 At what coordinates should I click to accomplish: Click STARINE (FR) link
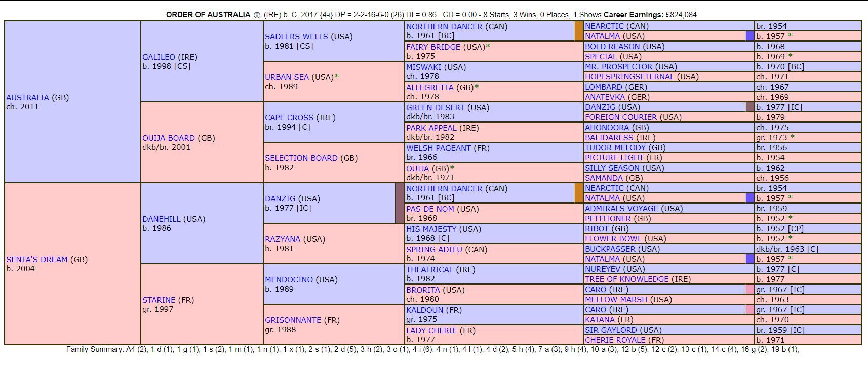point(159,300)
